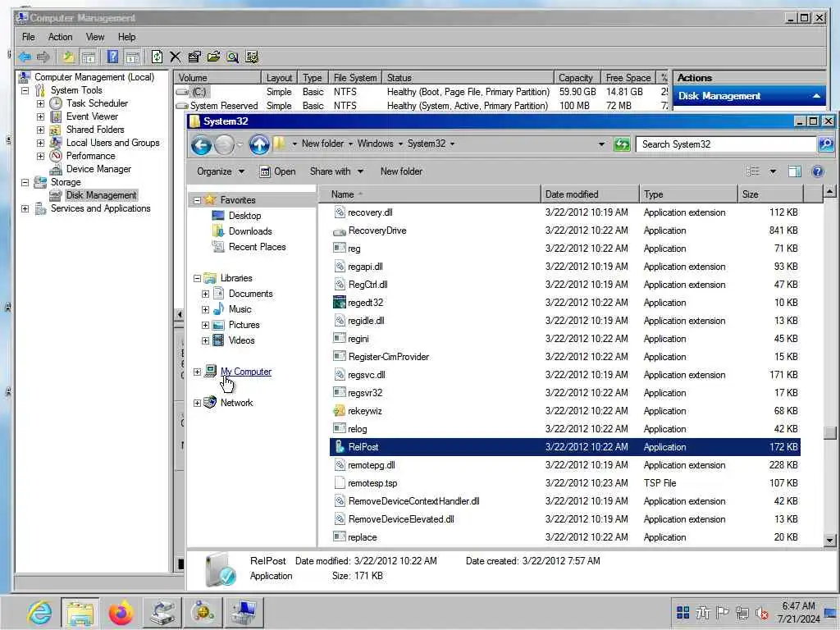Click the Refresh icon in Computer Management toolbar
Image resolution: width=840 pixels, height=630 pixels.
pyautogui.click(x=157, y=57)
